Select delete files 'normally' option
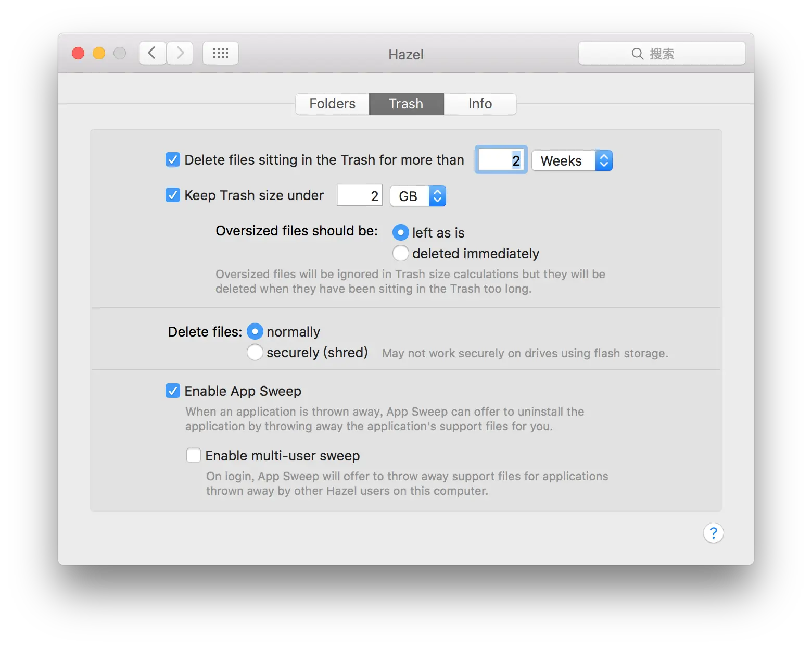Viewport: 812px width, 648px height. tap(255, 331)
